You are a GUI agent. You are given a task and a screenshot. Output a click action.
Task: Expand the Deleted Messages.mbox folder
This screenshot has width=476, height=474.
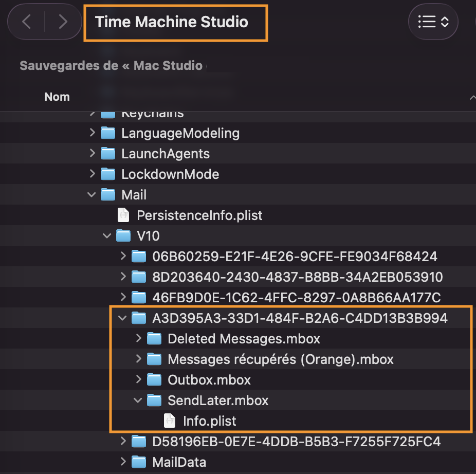click(x=138, y=339)
